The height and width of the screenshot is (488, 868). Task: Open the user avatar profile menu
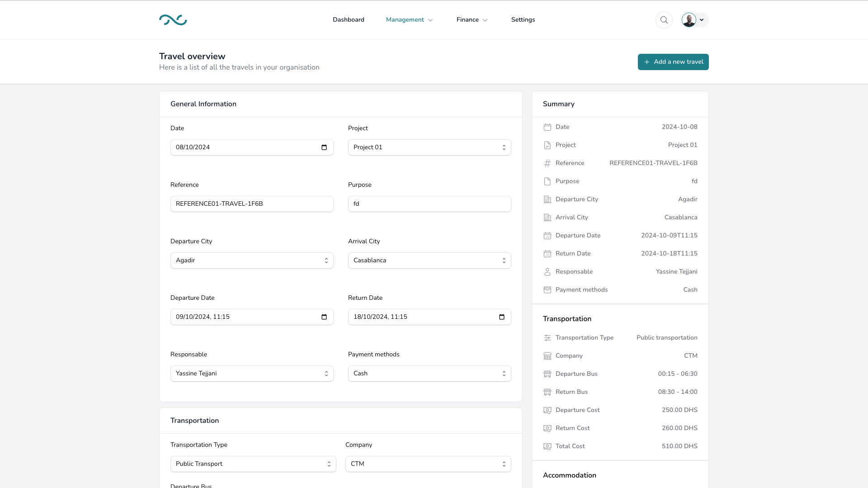pyautogui.click(x=694, y=20)
